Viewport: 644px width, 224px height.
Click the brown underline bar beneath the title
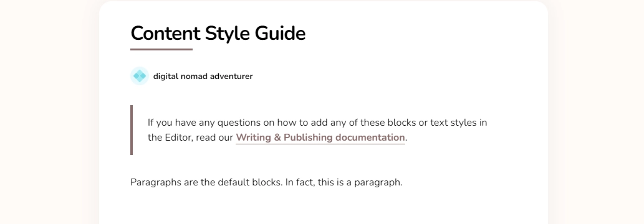[161, 49]
